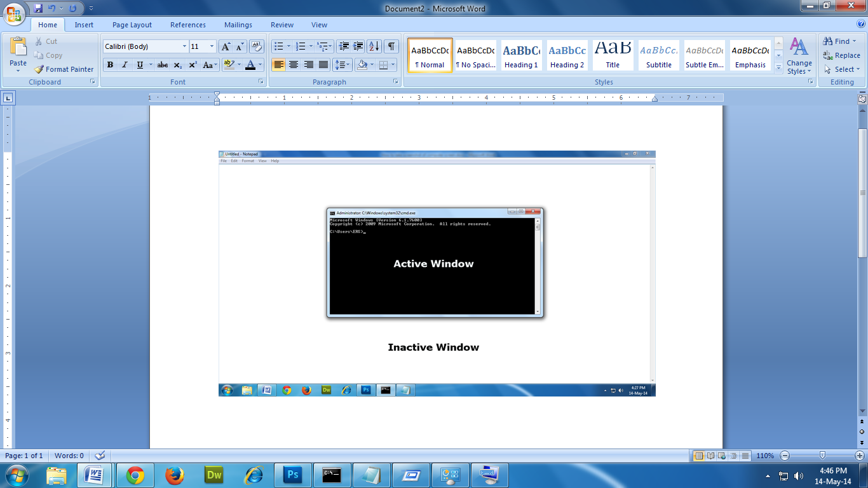Apply subscript formatting
Image resolution: width=868 pixels, height=488 pixels.
(177, 65)
